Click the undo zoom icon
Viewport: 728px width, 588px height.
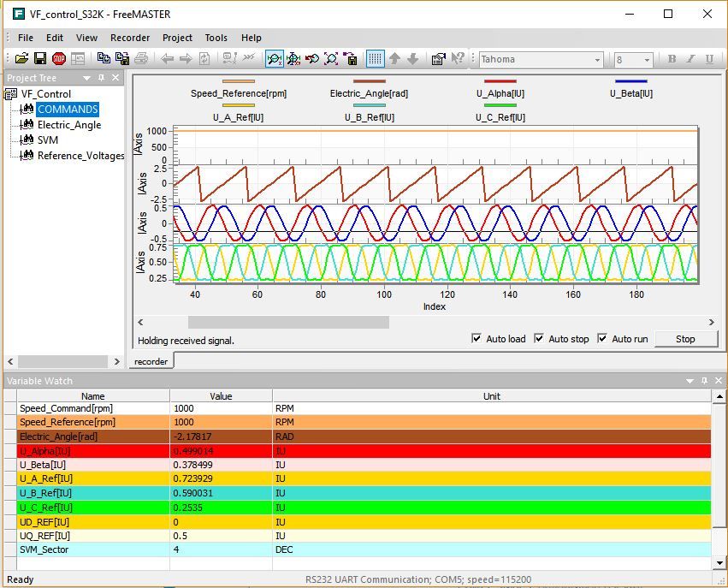click(x=312, y=58)
